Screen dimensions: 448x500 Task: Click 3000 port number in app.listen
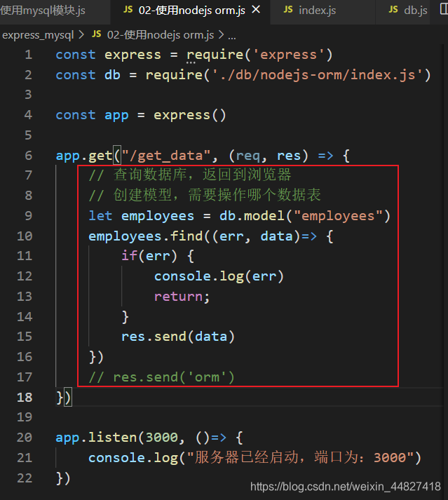(162, 438)
